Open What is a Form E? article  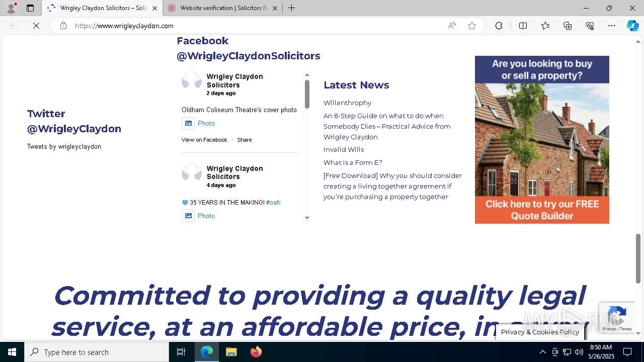tap(353, 162)
